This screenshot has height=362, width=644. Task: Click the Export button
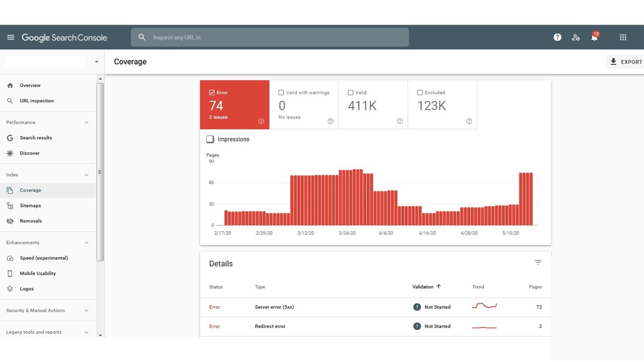pyautogui.click(x=626, y=62)
